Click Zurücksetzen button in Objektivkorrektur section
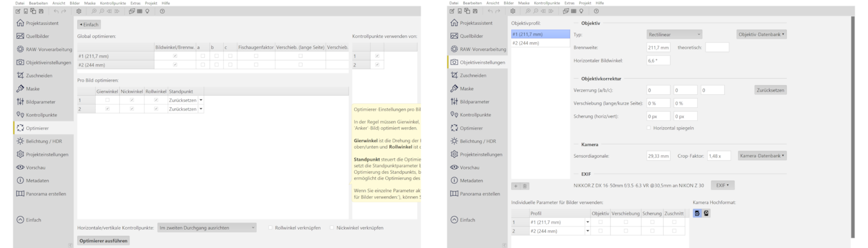Screen dimensions: 868x248 coord(770,90)
